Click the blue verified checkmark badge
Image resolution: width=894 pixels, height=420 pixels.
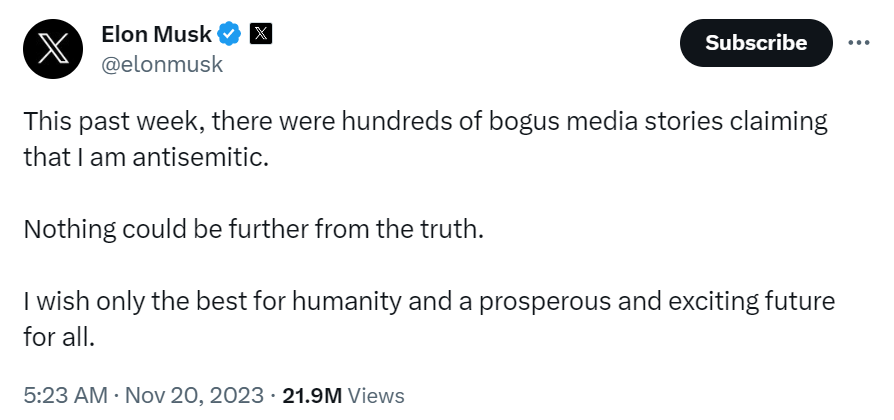click(x=230, y=34)
